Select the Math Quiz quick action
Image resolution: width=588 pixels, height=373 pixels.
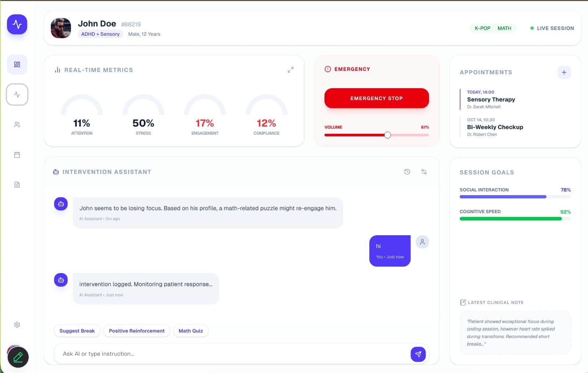(x=191, y=331)
